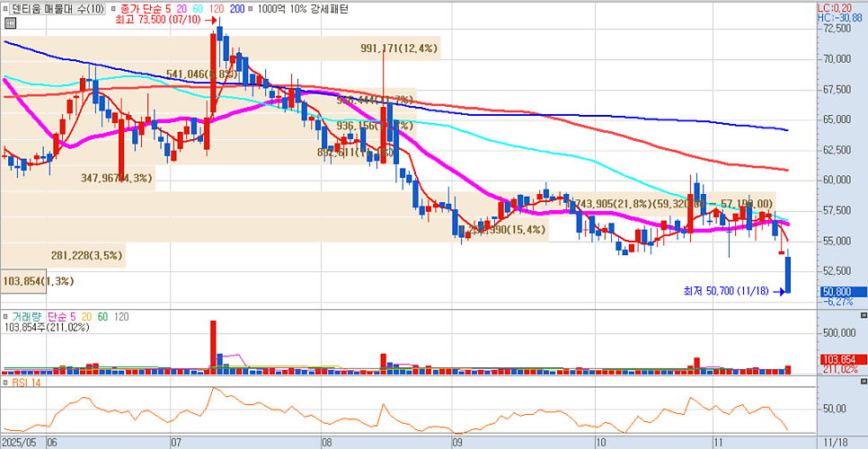Toggle the small box before 거래량
Screen dimensions: 868x449
[x=5, y=317]
